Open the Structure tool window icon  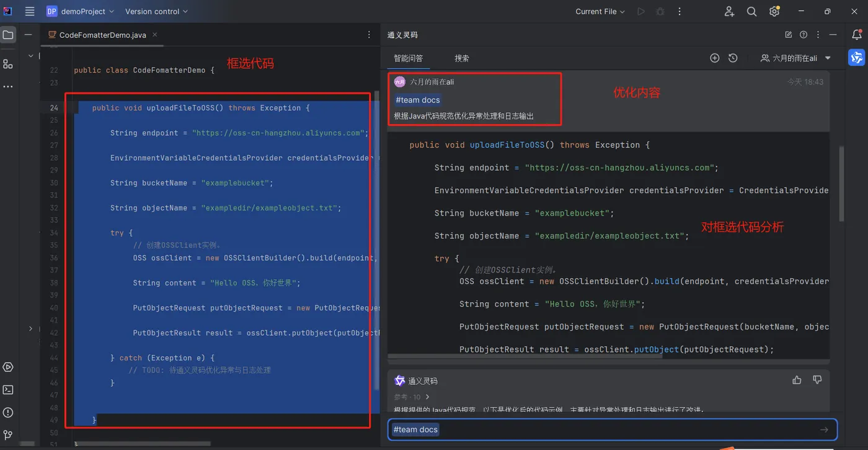(8, 63)
